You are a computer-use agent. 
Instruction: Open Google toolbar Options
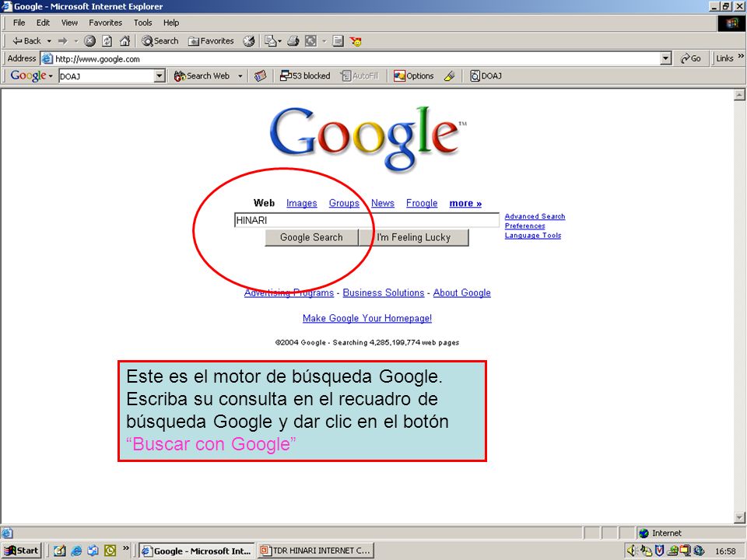point(413,75)
